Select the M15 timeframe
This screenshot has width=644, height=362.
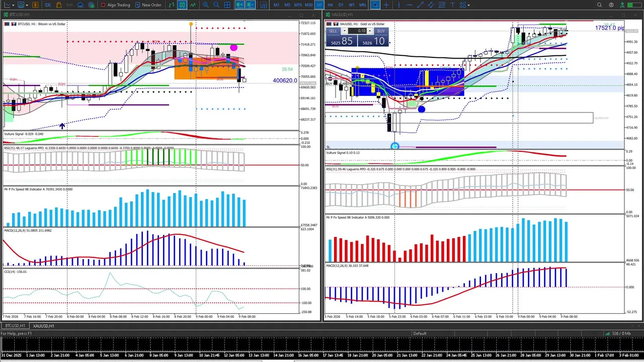click(x=298, y=5)
